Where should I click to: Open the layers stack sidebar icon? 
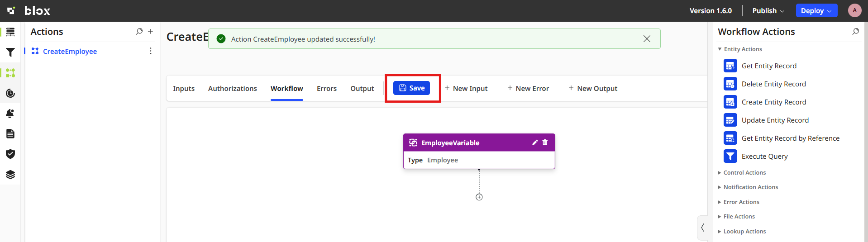click(x=10, y=175)
